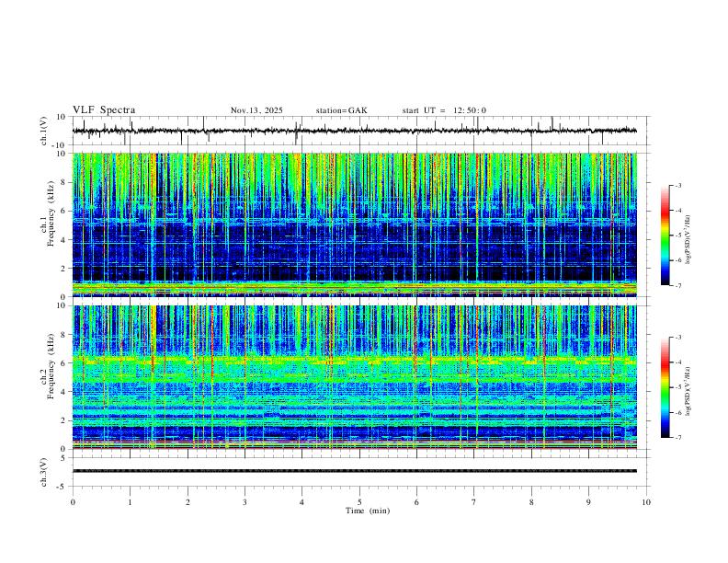This screenshot has width=728, height=563.
Task: Click time axis tick label "5"
Action: click(359, 502)
